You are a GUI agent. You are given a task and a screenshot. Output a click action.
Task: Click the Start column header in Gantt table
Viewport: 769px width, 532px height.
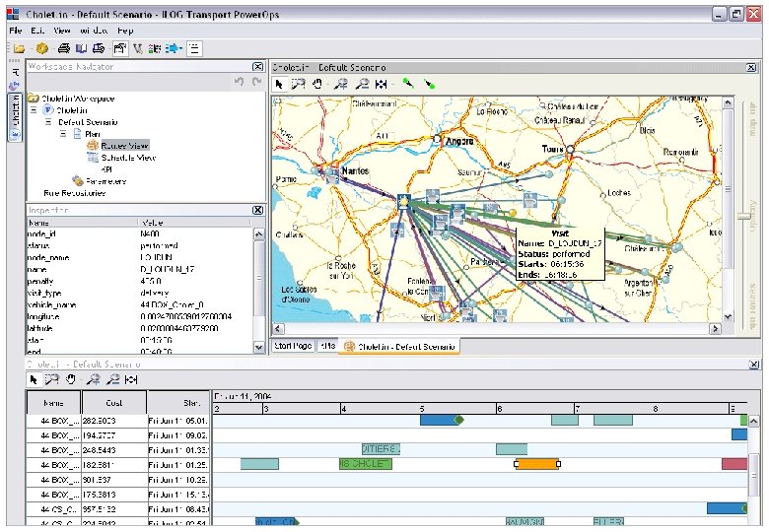[178, 403]
